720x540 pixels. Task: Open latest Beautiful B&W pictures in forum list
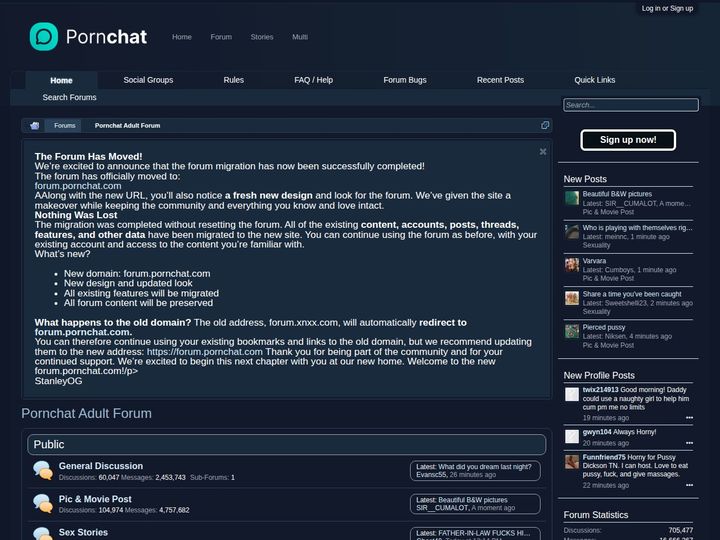tap(473, 500)
